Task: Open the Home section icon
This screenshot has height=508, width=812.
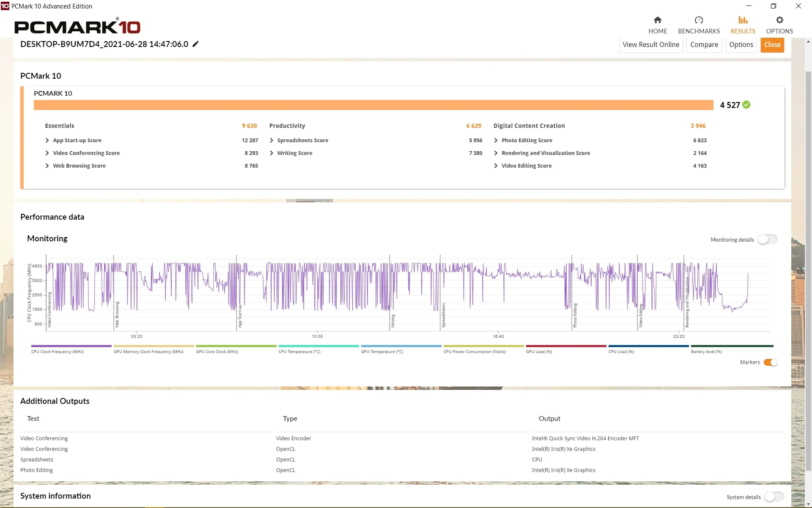Action: point(658,20)
